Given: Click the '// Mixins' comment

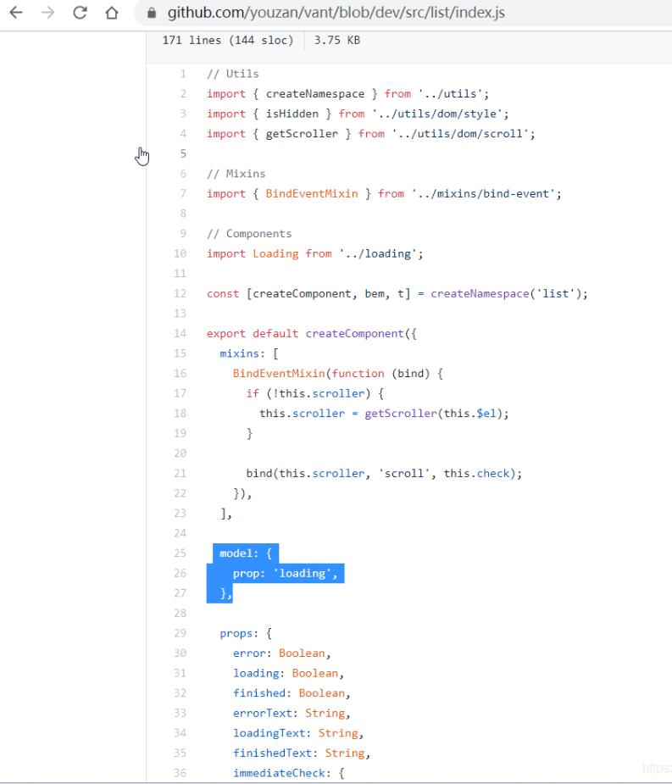Looking at the screenshot, I should (x=236, y=174).
